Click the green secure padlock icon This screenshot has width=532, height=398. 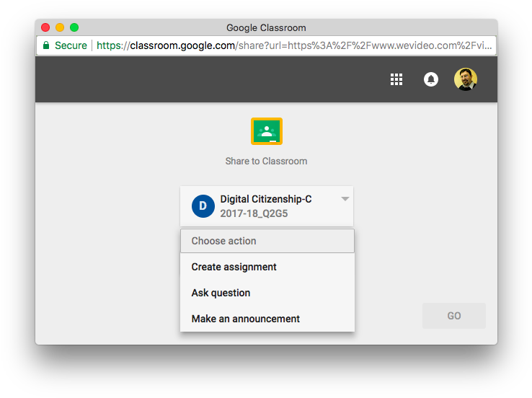coord(46,45)
